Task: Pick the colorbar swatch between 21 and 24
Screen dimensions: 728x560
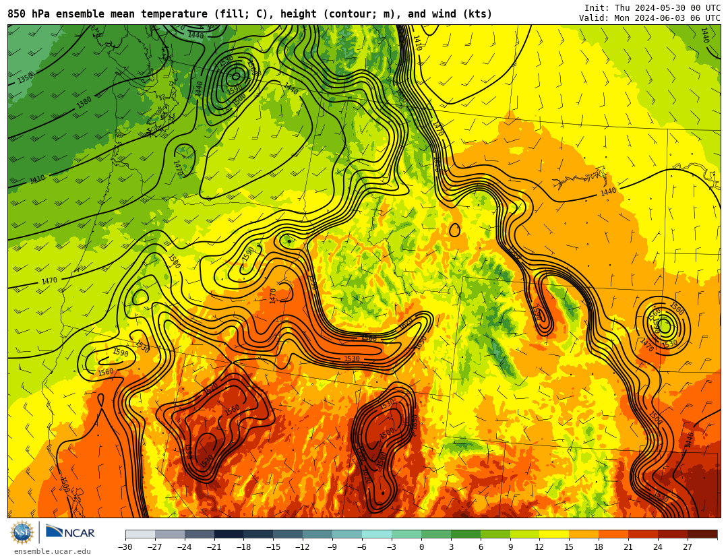Action: click(644, 534)
